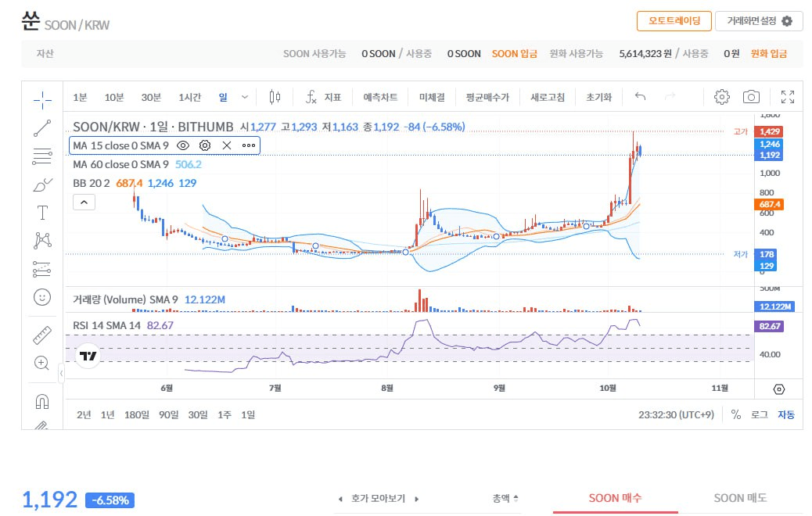Take a chart snapshot with camera icon

click(751, 97)
